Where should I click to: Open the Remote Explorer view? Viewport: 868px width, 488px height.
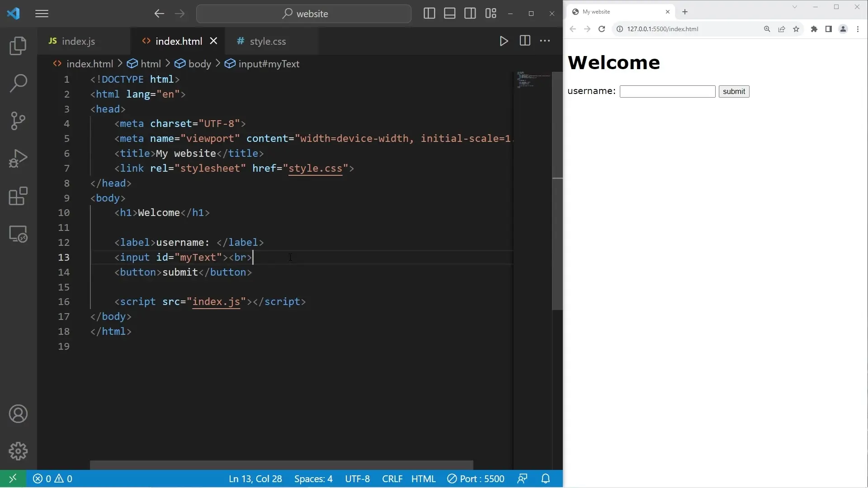tap(18, 234)
